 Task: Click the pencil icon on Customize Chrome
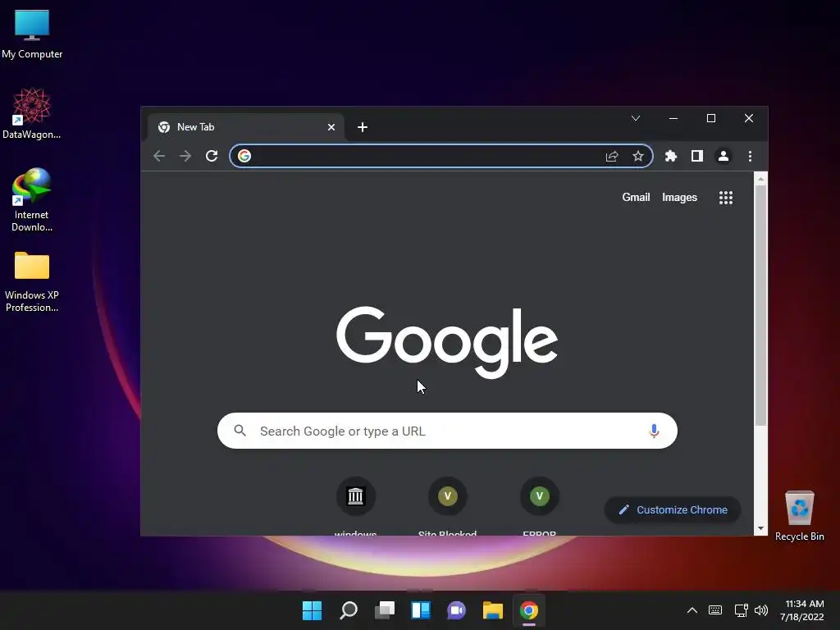click(x=624, y=509)
